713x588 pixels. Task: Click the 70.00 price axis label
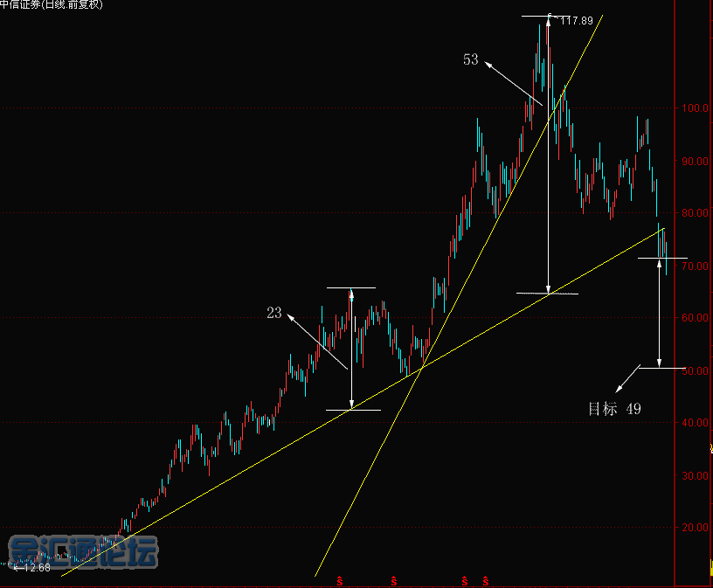[695, 266]
